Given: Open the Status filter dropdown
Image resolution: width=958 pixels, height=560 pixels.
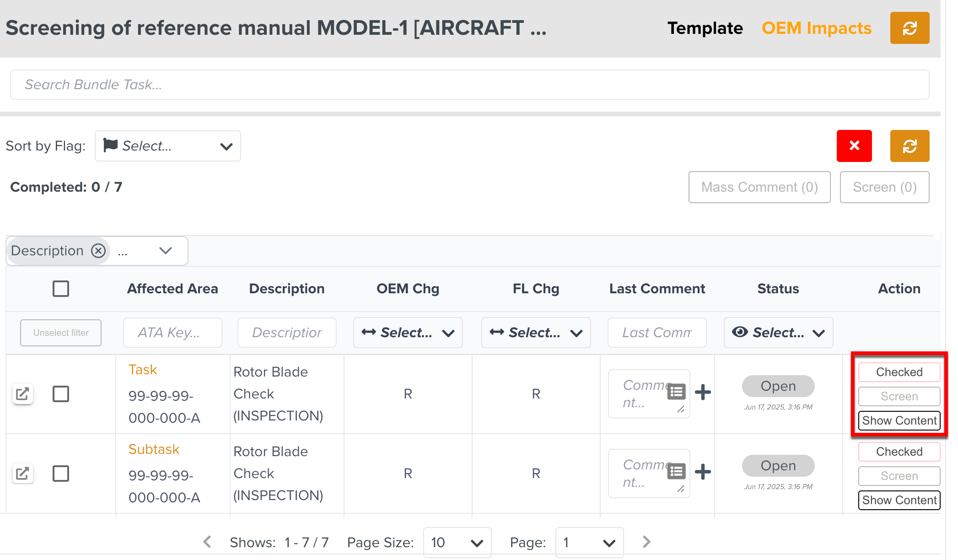Looking at the screenshot, I should (x=778, y=333).
